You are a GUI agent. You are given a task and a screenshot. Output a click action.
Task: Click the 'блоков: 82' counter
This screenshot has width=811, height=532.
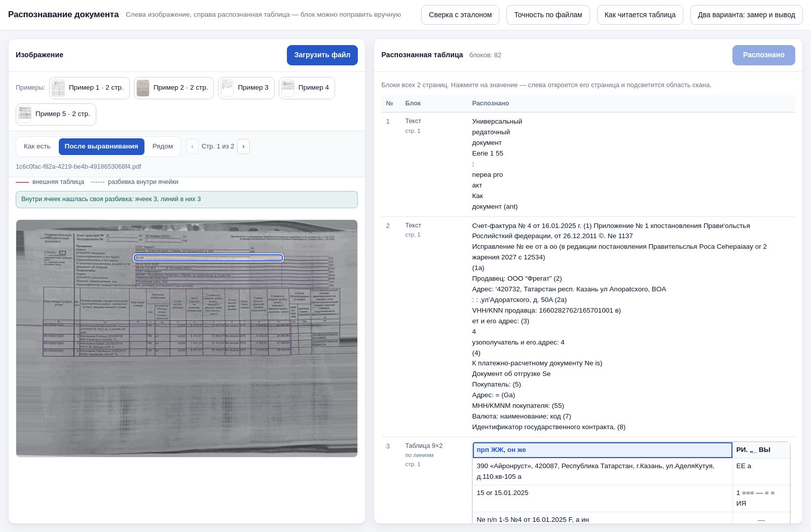pyautogui.click(x=485, y=55)
